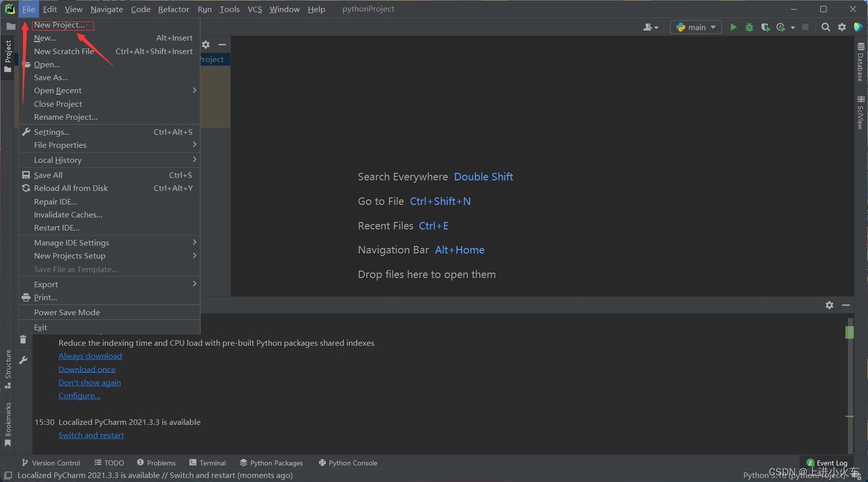Image resolution: width=868 pixels, height=482 pixels.
Task: Start debugging with the bug icon
Action: [x=749, y=27]
